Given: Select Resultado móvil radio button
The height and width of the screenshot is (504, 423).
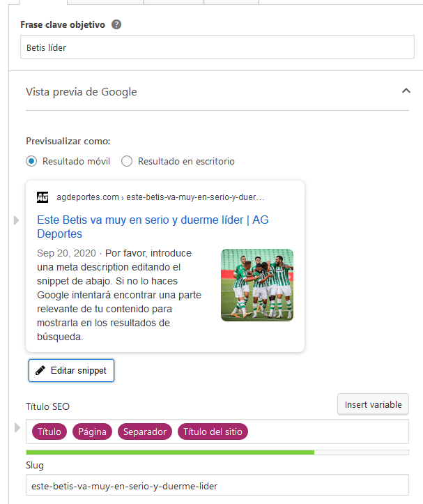Looking at the screenshot, I should pyautogui.click(x=31, y=161).
